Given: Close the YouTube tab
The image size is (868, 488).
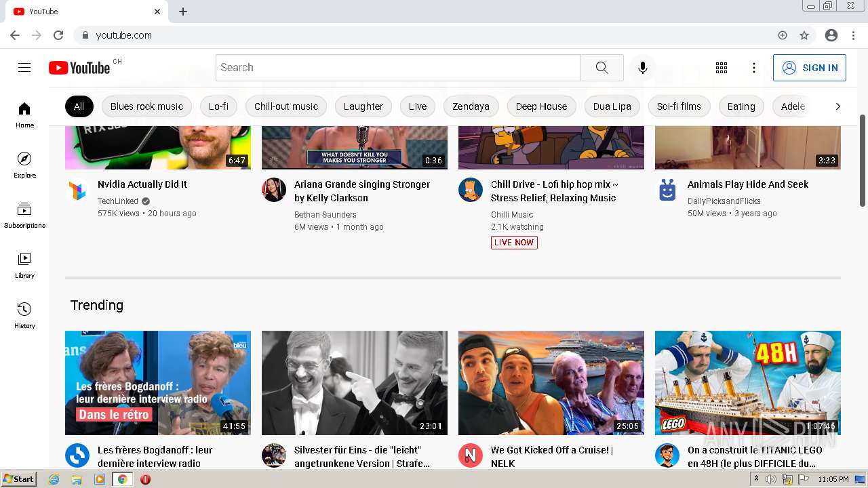Looking at the screenshot, I should pyautogui.click(x=157, y=12).
